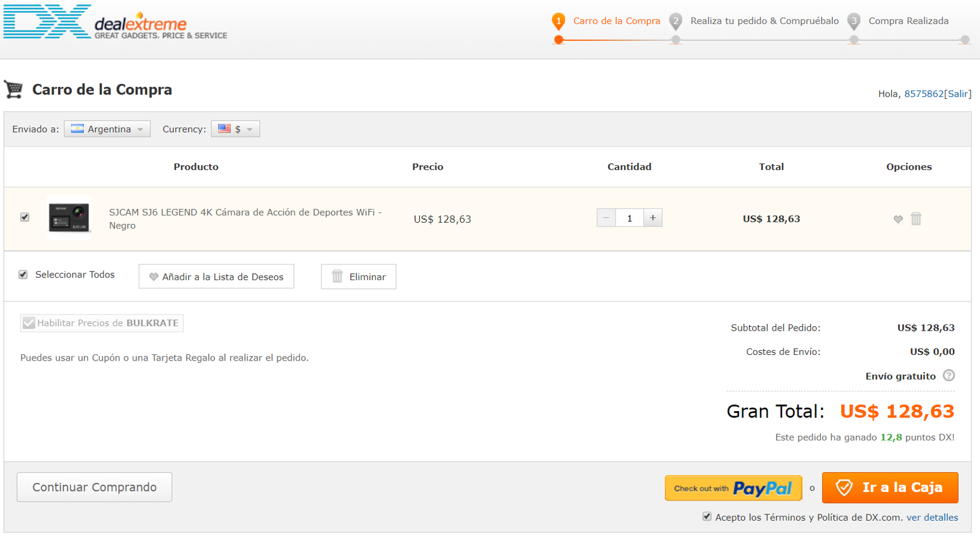Click the Opciones column header

pos(909,167)
